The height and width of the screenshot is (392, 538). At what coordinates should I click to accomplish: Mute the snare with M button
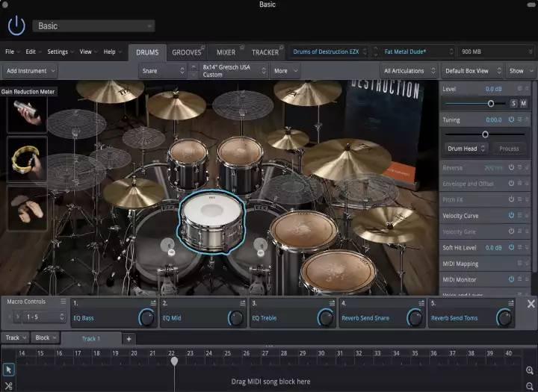[x=523, y=103]
